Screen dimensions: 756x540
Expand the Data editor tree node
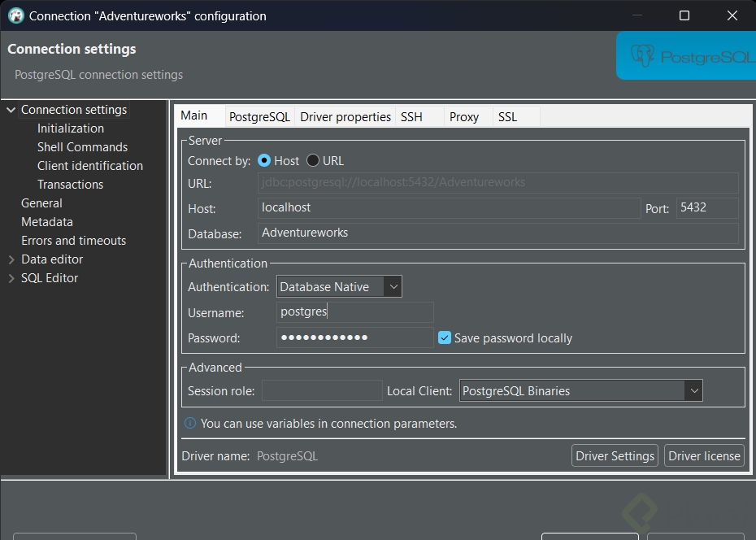pos(11,259)
